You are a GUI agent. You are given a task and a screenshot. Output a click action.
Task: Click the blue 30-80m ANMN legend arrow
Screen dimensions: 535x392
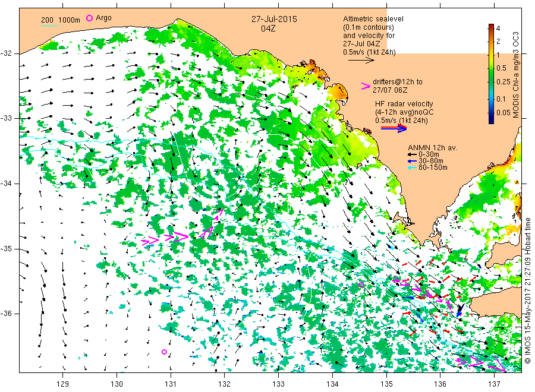pyautogui.click(x=412, y=161)
